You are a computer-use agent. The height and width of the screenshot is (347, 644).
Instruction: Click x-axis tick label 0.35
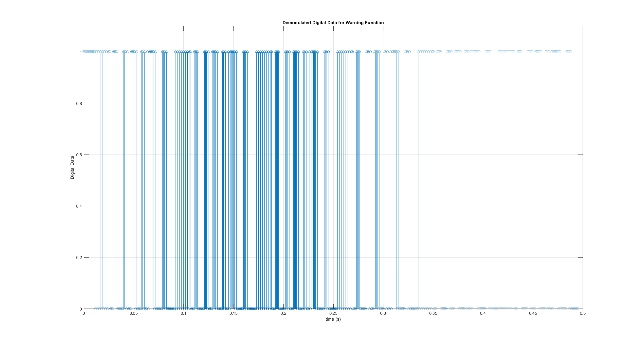433,313
